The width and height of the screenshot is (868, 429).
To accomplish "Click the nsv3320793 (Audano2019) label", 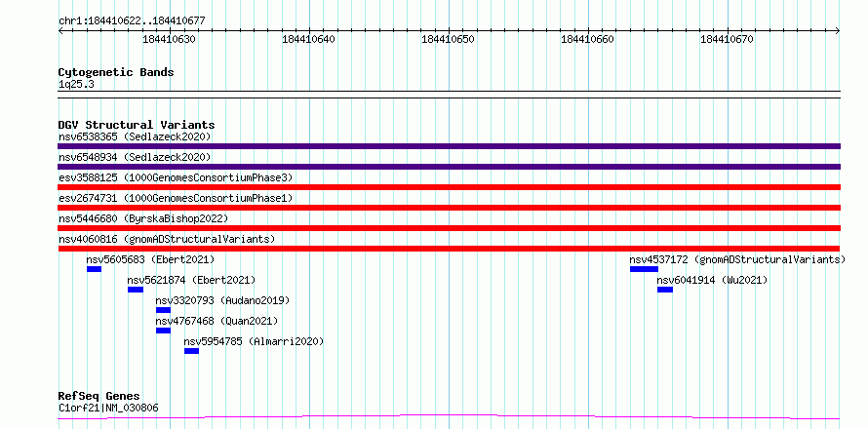I will click(x=222, y=300).
